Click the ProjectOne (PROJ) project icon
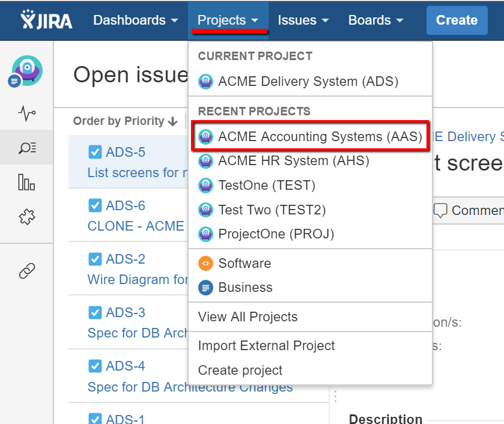The image size is (504, 424). (x=205, y=234)
